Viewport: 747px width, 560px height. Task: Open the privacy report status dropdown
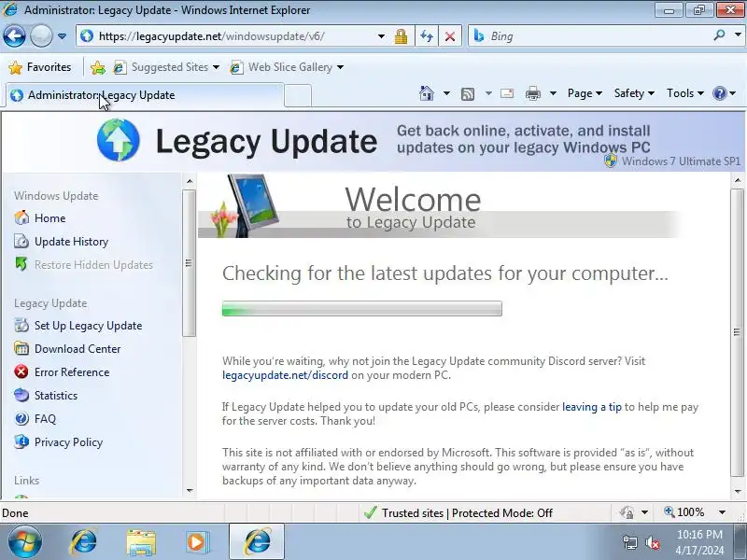click(644, 512)
